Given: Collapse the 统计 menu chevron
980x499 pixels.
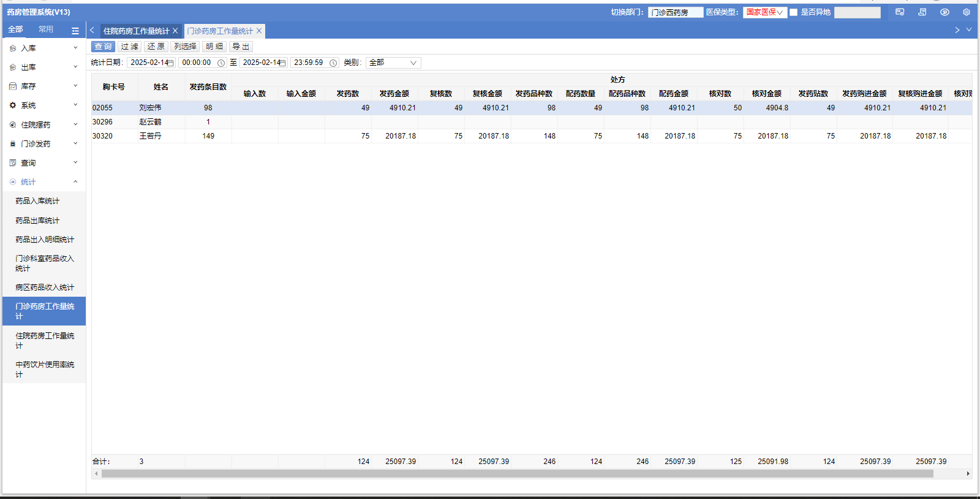Looking at the screenshot, I should (75, 181).
